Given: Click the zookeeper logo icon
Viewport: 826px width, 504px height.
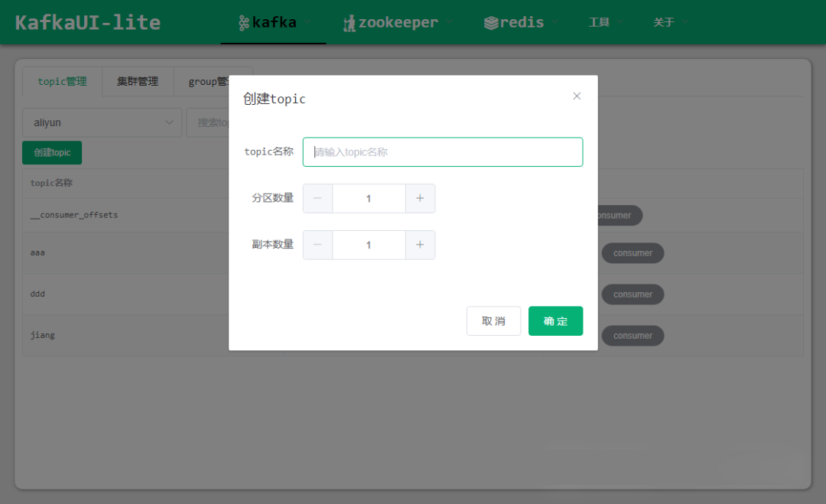Looking at the screenshot, I should click(x=350, y=23).
